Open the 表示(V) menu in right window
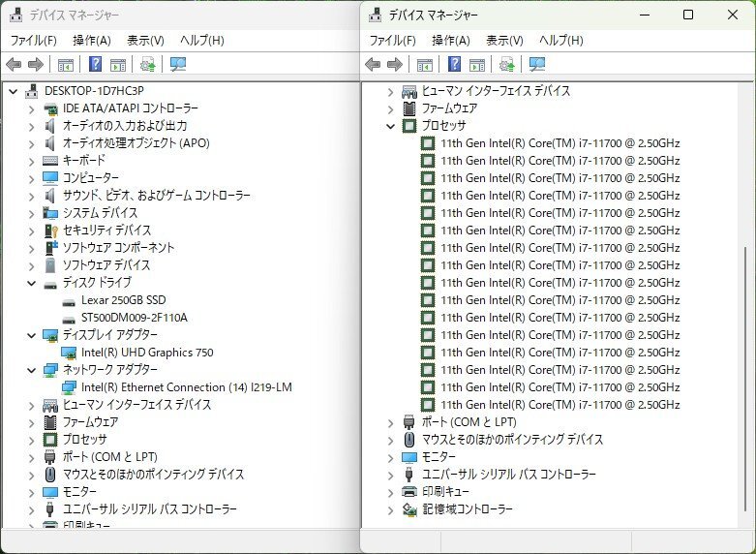The width and height of the screenshot is (756, 554). pos(504,41)
